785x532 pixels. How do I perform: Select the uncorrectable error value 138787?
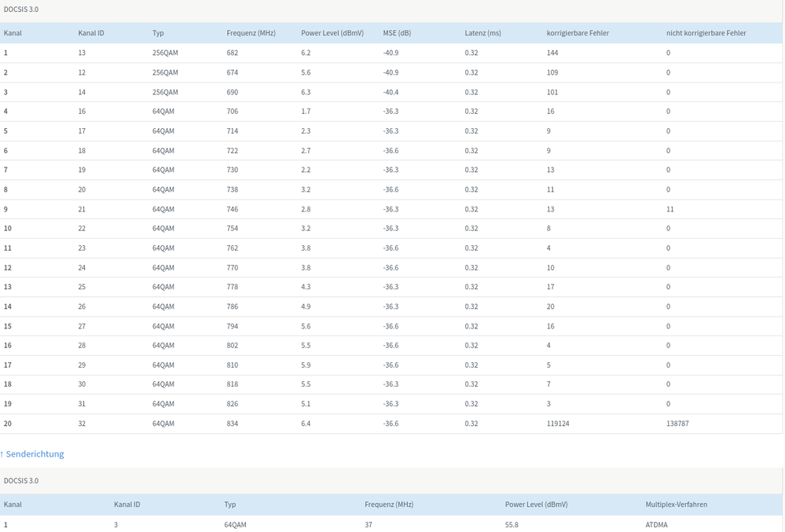coord(677,424)
